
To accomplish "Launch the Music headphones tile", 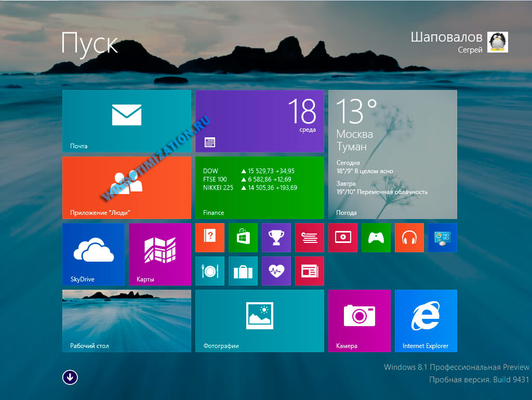I will point(409,238).
